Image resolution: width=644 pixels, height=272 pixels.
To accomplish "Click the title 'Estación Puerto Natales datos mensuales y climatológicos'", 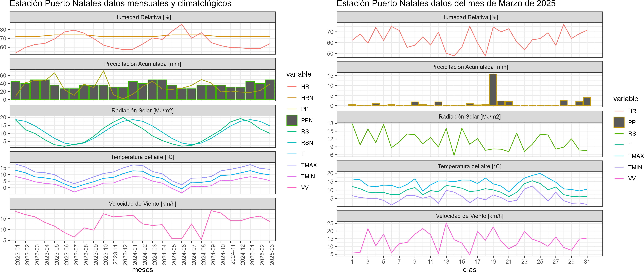I will coord(121,4).
